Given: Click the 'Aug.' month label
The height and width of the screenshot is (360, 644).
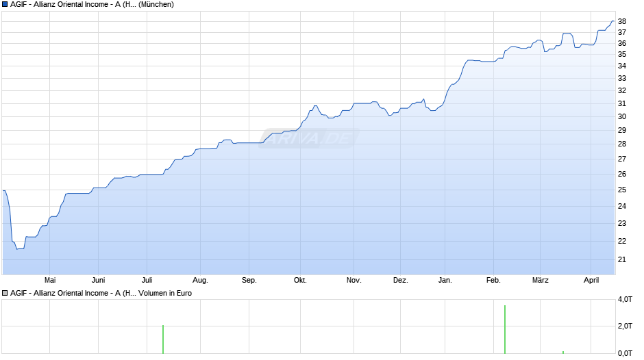Looking at the screenshot, I should tap(201, 281).
